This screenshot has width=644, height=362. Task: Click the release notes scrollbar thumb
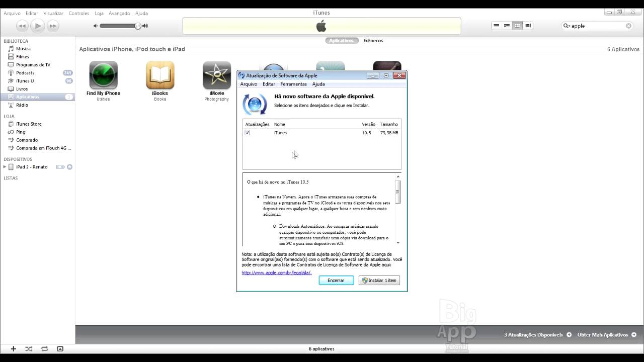click(398, 192)
